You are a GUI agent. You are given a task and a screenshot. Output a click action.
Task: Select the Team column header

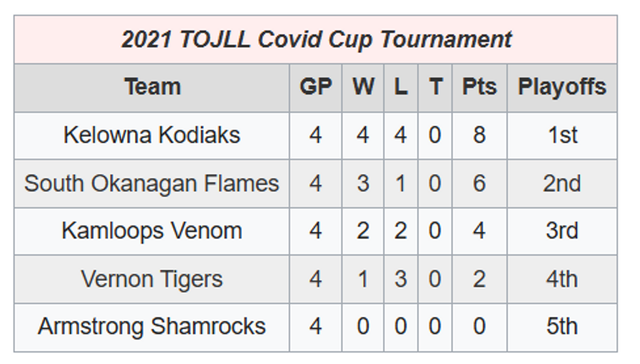point(152,87)
